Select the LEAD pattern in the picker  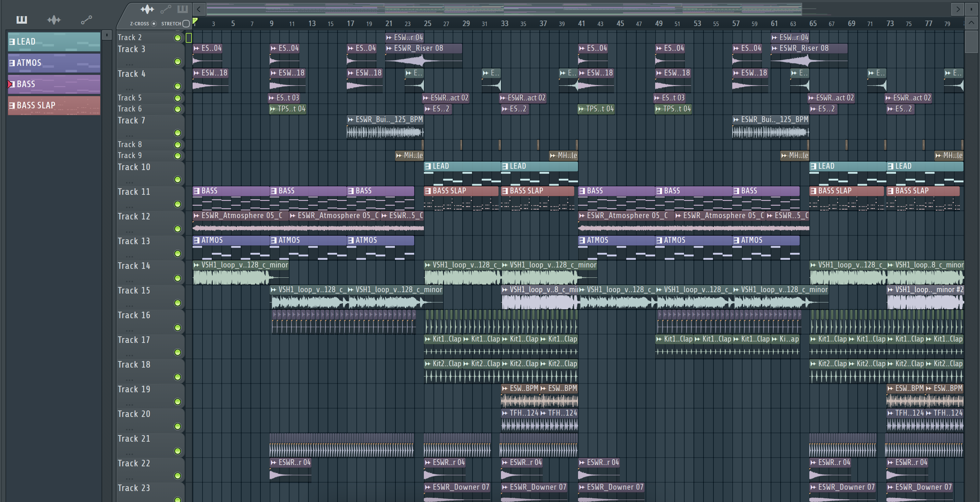point(54,42)
